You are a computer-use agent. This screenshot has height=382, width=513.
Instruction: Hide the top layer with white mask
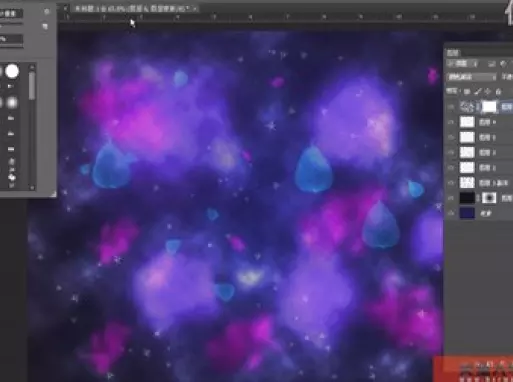[451, 107]
